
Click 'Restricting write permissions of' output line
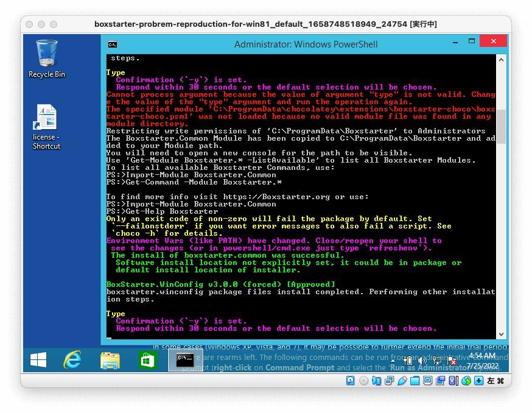pos(295,131)
